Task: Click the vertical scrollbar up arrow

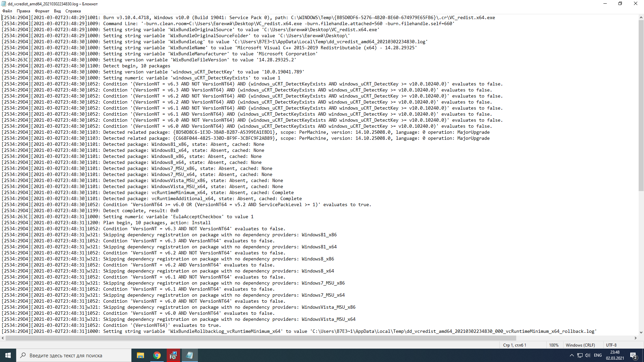Action: coord(641,17)
